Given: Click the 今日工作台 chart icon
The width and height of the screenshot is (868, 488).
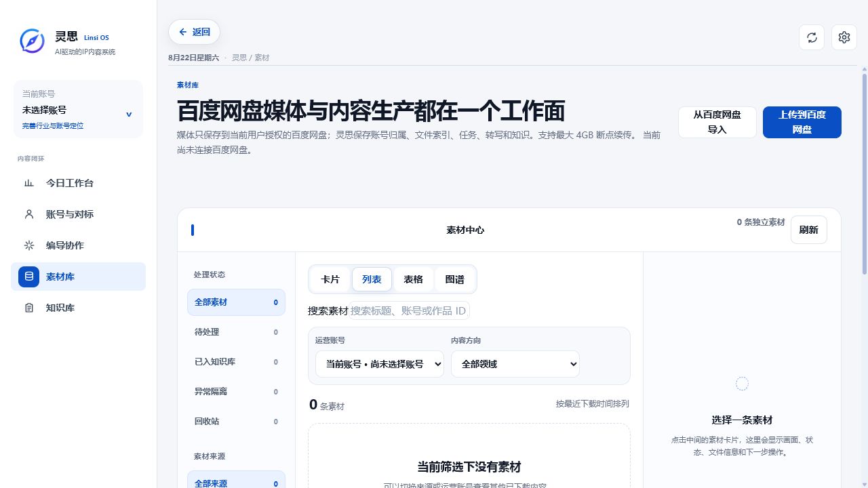Looking at the screenshot, I should (29, 183).
